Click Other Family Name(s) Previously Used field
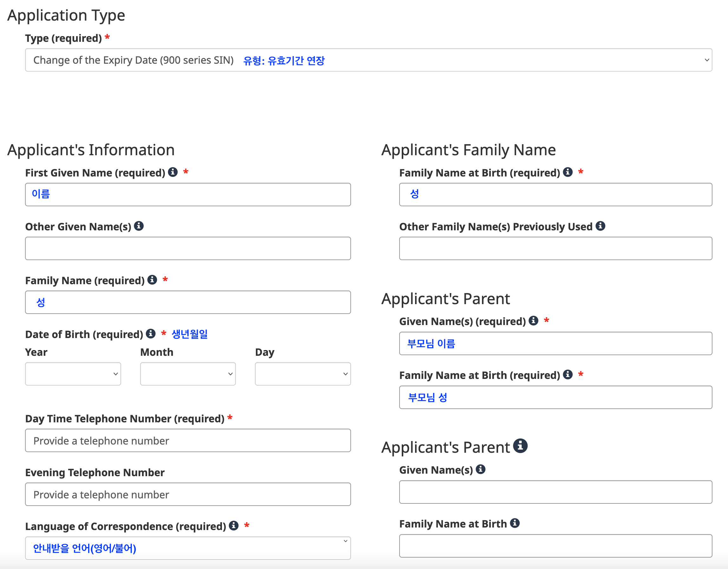This screenshot has height=569, width=728. [x=555, y=248]
